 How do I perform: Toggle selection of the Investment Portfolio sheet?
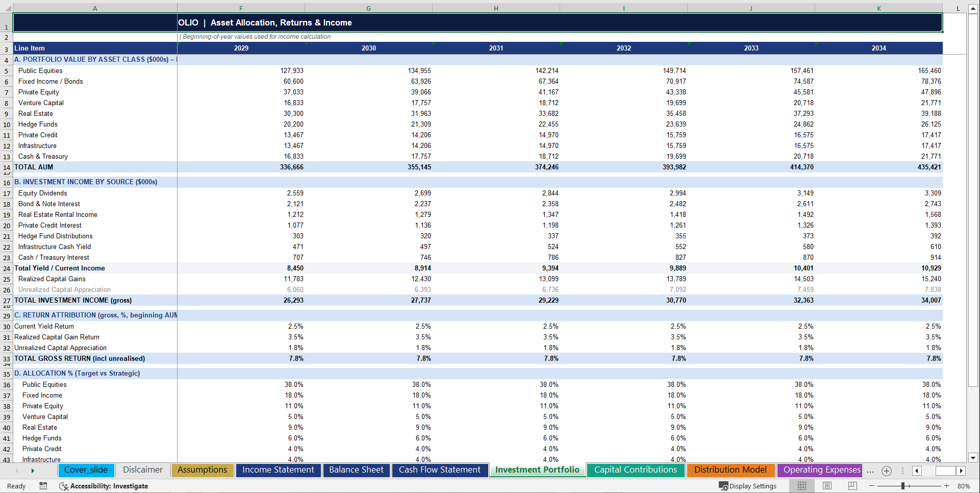[537, 470]
